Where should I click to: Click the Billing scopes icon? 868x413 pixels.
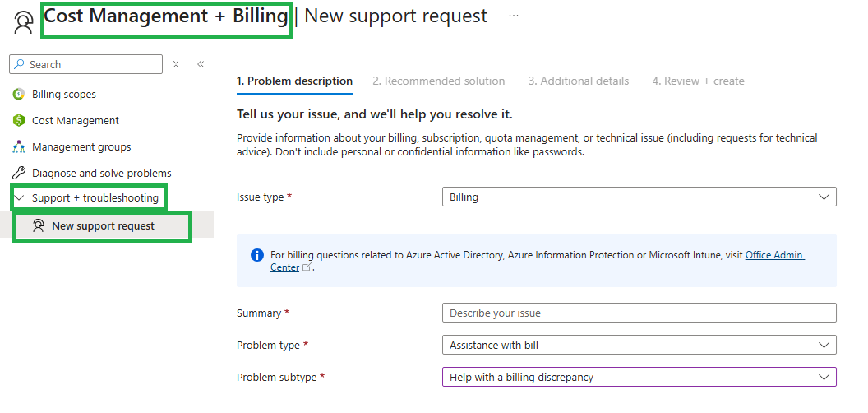(19, 95)
